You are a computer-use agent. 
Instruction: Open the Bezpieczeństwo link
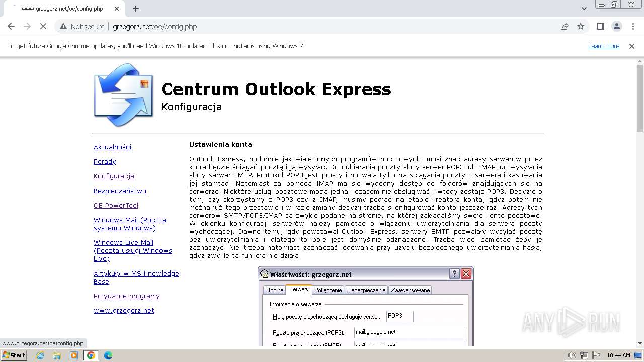120,191
